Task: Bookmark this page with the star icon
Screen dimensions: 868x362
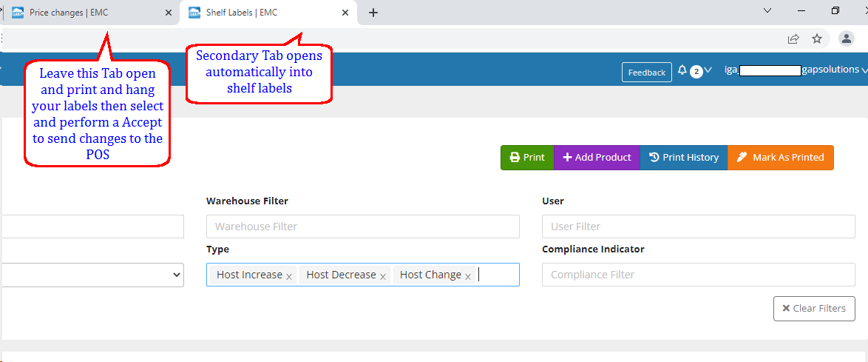Action: [817, 38]
